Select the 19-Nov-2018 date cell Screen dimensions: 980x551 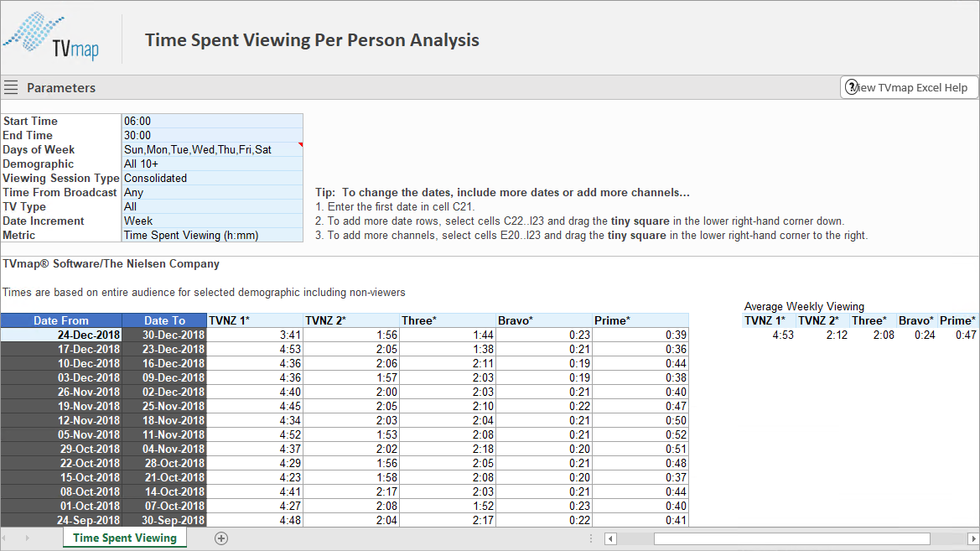61,406
